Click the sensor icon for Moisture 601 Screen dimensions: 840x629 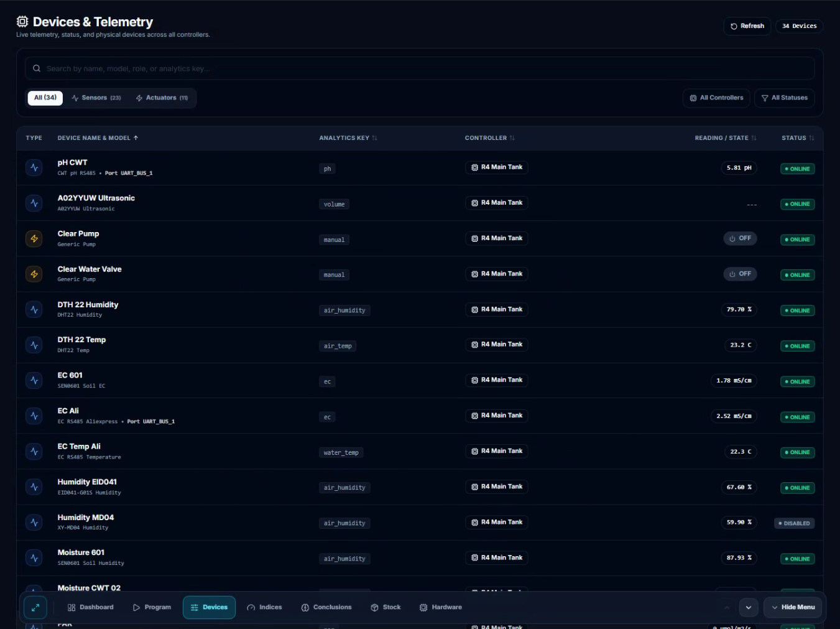click(34, 557)
